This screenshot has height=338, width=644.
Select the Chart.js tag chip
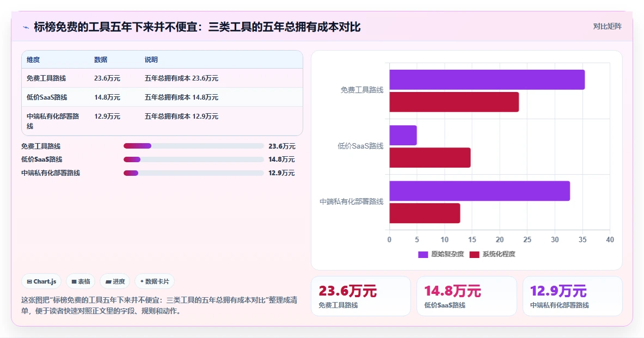tap(41, 281)
